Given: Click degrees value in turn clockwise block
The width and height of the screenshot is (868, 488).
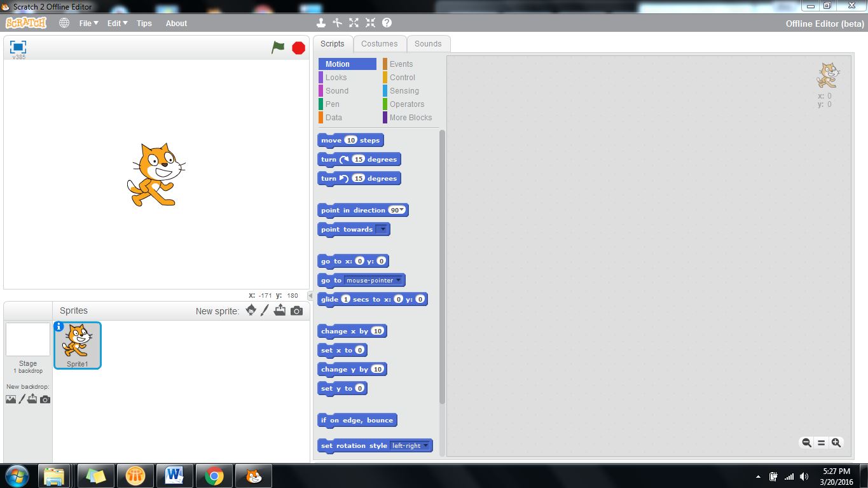Looking at the screenshot, I should coord(358,160).
